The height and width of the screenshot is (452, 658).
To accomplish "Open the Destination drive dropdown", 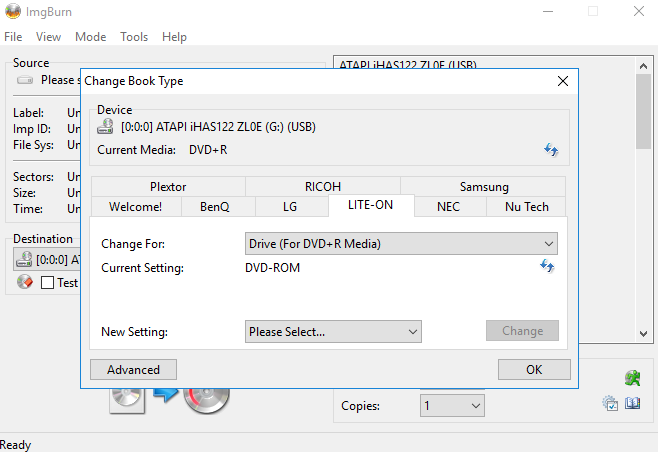I will pos(47,259).
